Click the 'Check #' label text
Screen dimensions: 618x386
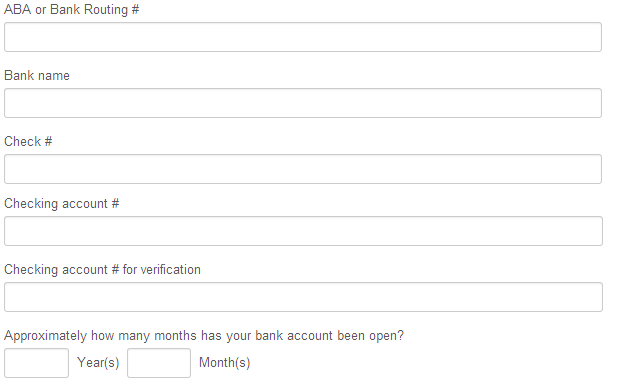[28, 141]
